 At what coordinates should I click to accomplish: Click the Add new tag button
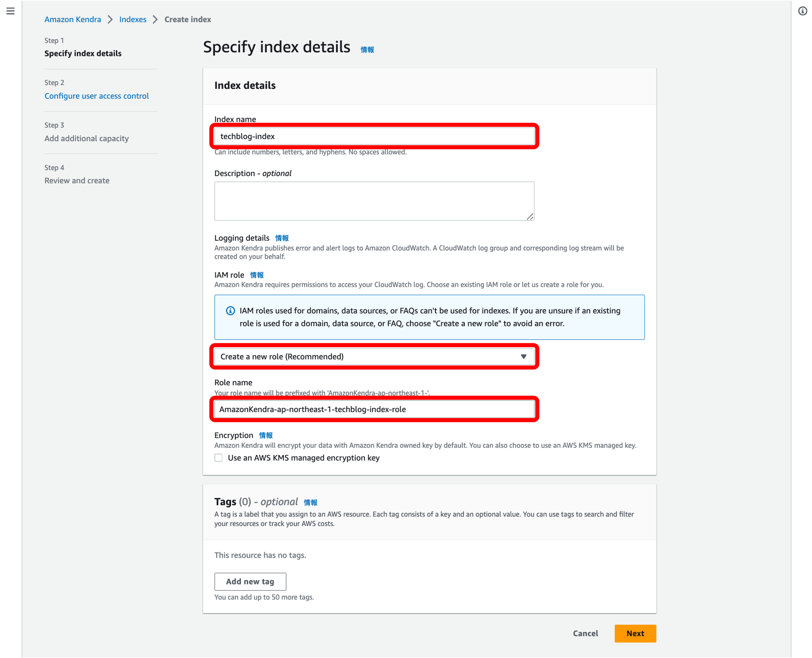[250, 582]
